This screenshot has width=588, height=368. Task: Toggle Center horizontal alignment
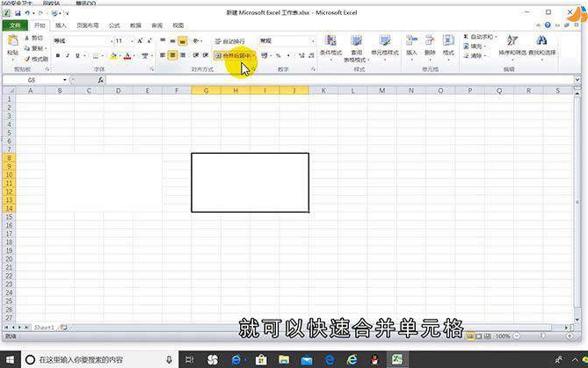[x=172, y=55]
